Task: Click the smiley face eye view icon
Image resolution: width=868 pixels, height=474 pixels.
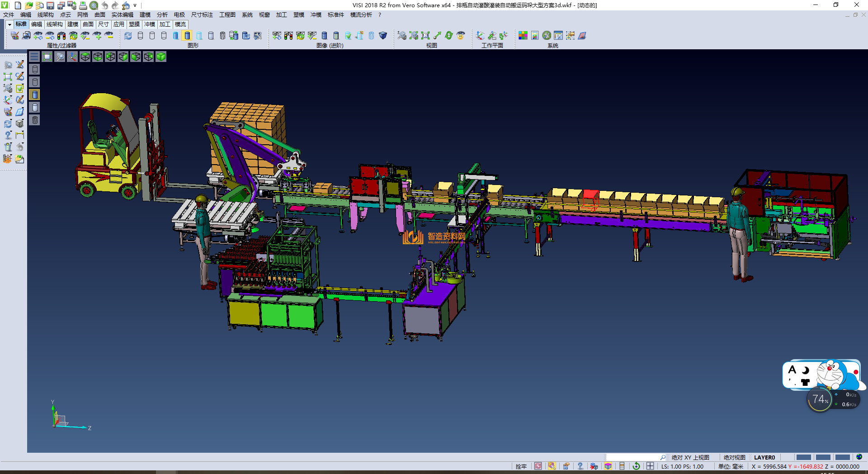Action: tap(461, 35)
